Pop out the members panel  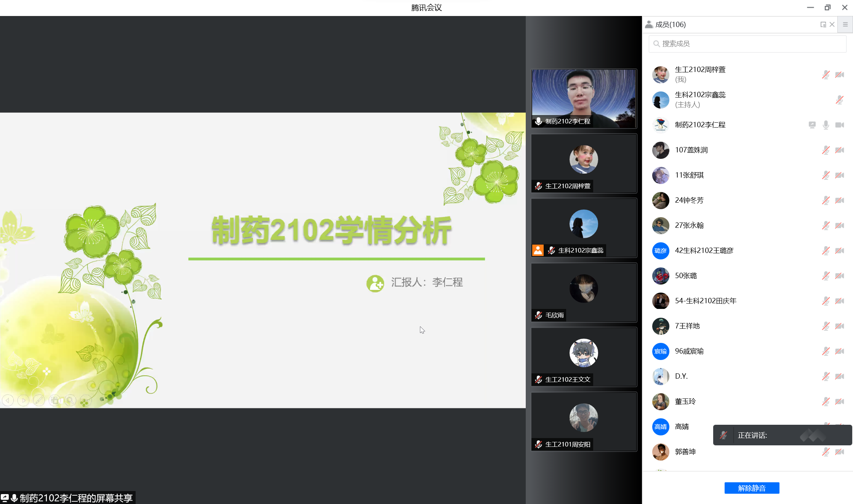point(823,24)
